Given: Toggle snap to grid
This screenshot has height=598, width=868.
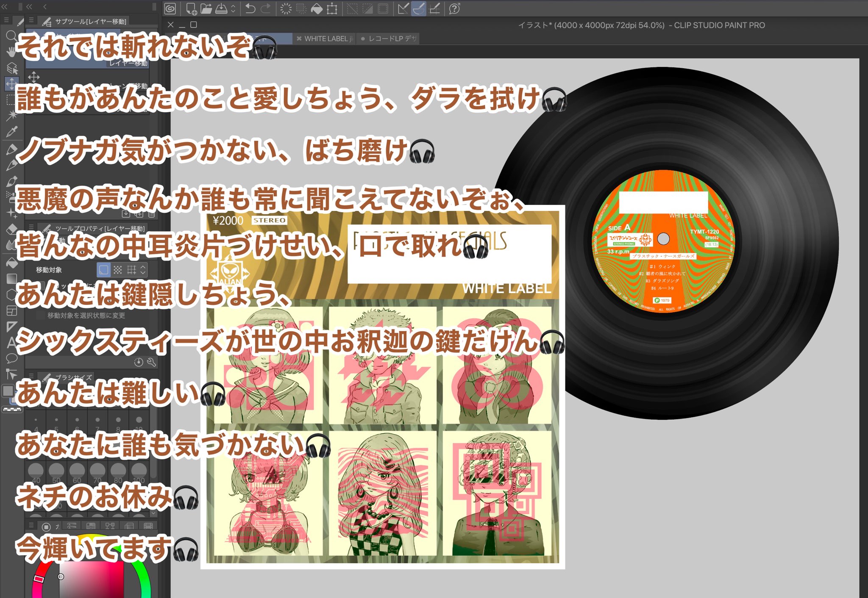Looking at the screenshot, I should (x=434, y=8).
